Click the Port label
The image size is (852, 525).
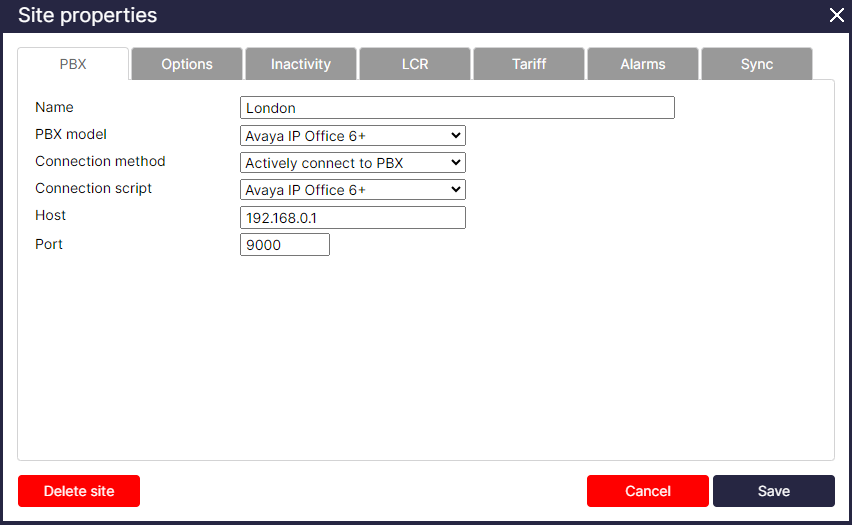[x=49, y=244]
